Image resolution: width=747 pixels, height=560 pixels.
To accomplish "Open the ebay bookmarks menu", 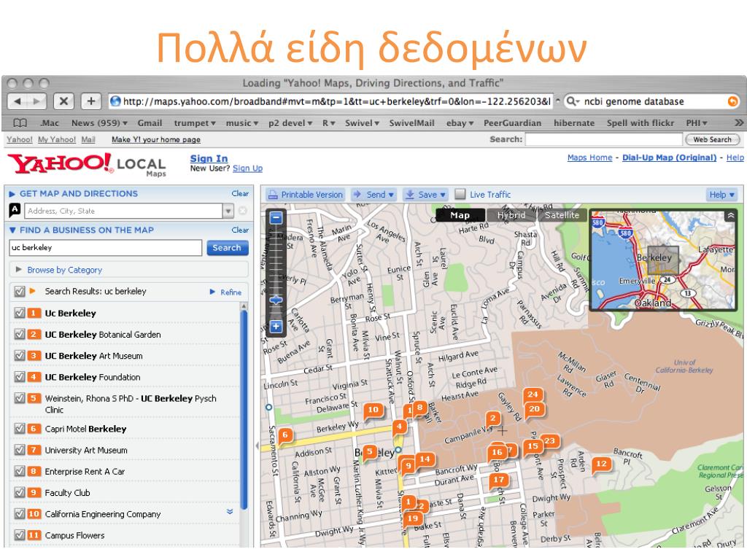I will pyautogui.click(x=460, y=122).
